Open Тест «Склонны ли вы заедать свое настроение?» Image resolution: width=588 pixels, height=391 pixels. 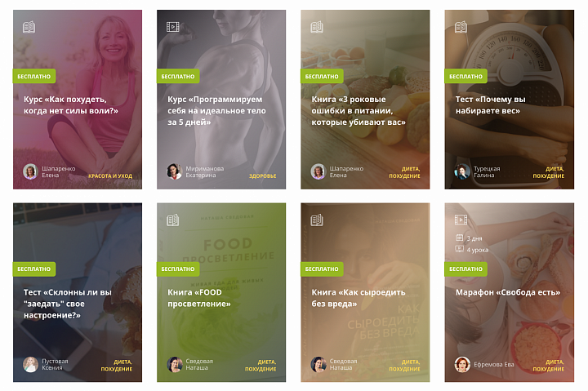pyautogui.click(x=68, y=304)
